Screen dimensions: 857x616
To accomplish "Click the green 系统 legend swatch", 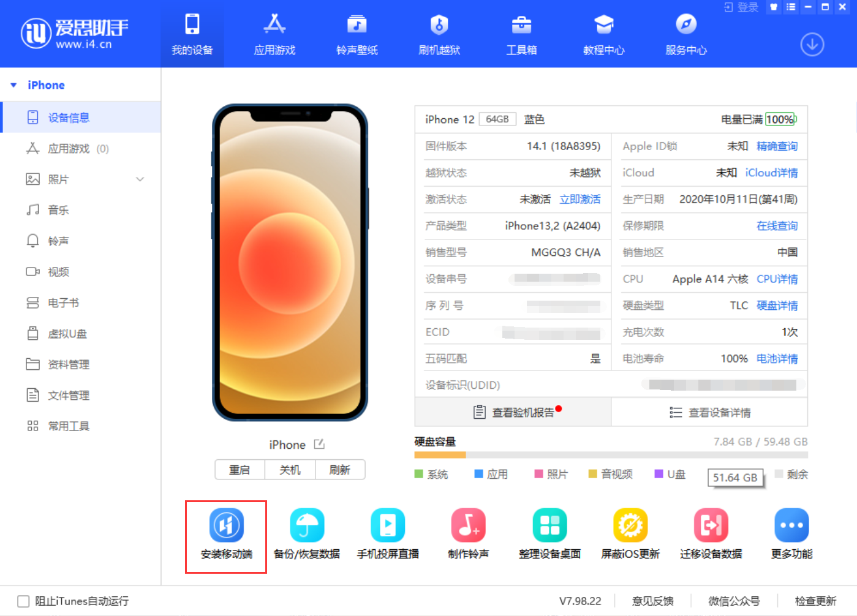I will 419,474.
